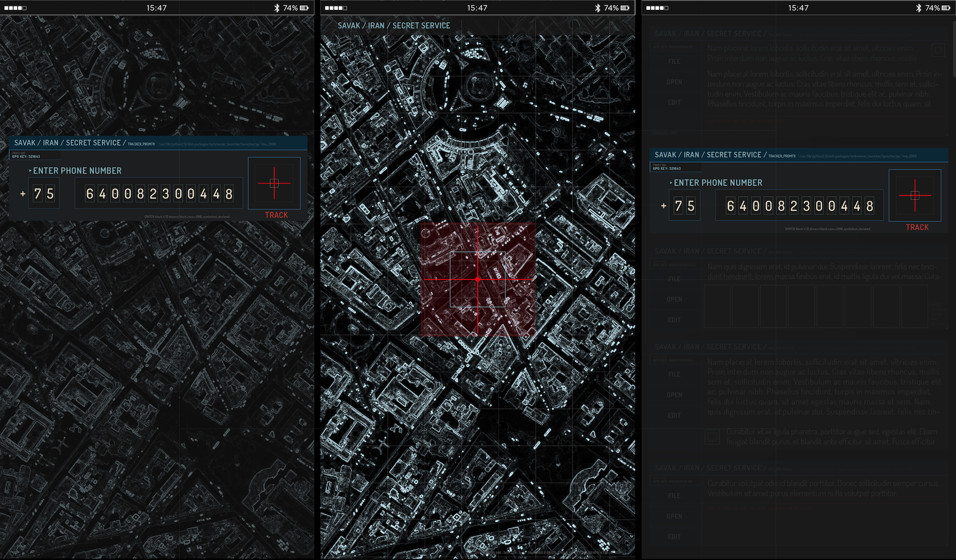
Task: Tap the SAVAK / IRAN / SECRET SERVICE title, middle screen
Action: 394,25
